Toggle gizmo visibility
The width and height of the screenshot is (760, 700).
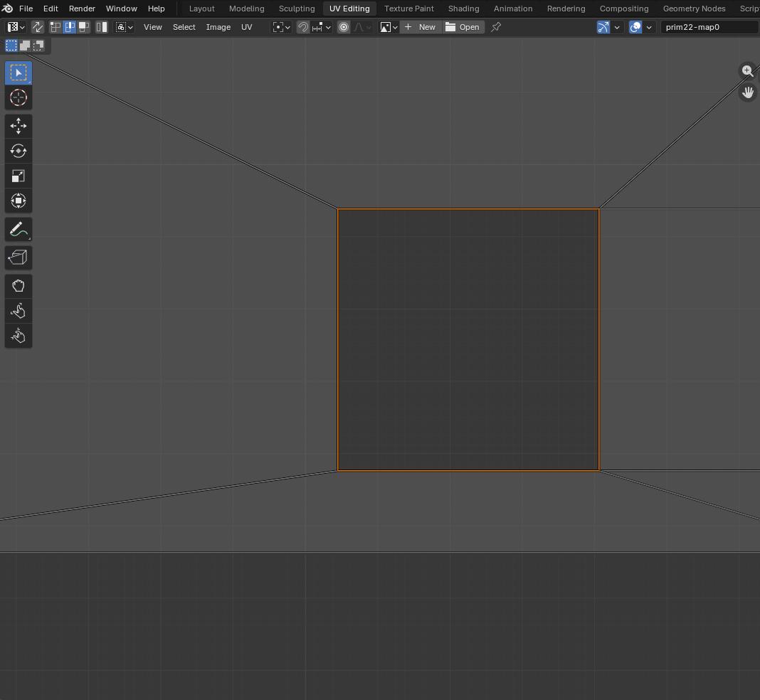point(603,27)
